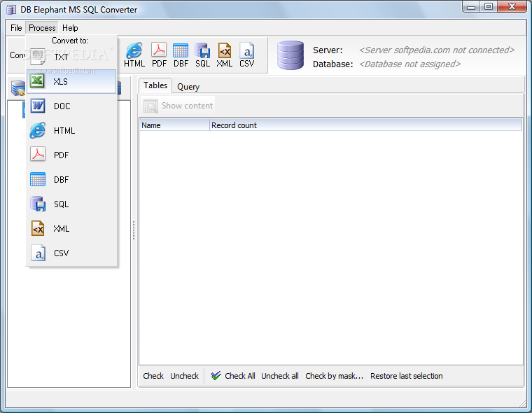The height and width of the screenshot is (413, 532).
Task: Open the File menu
Action: pyautogui.click(x=16, y=28)
